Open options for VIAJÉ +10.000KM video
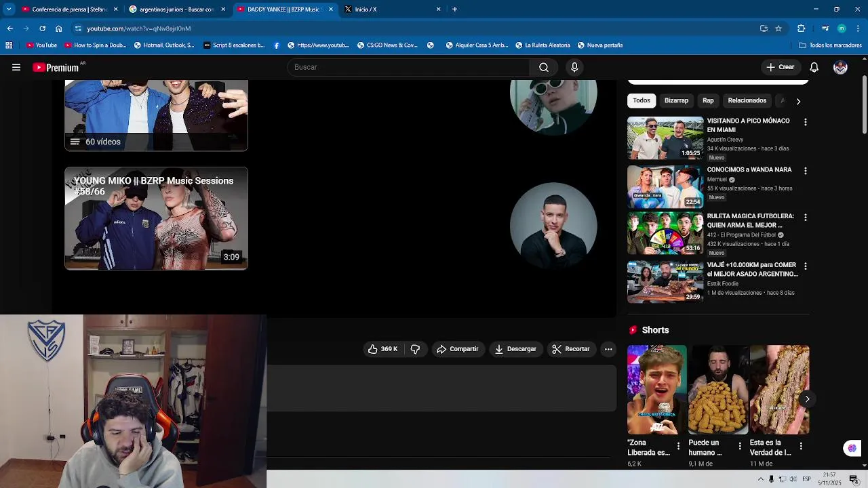The height and width of the screenshot is (488, 868). (805, 266)
